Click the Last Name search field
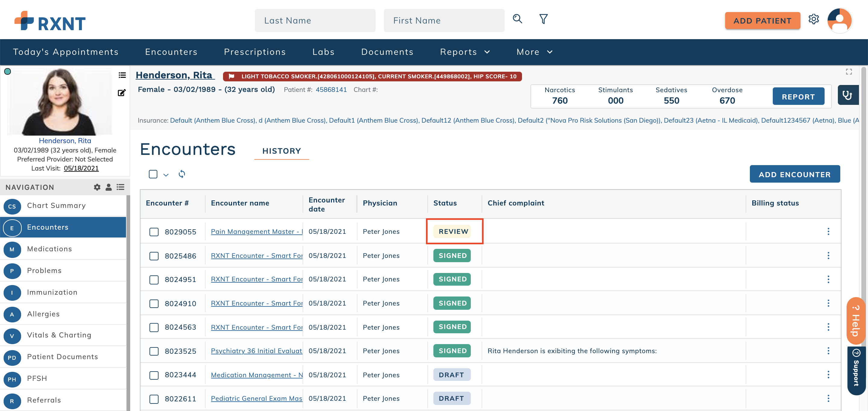Image resolution: width=868 pixels, height=411 pixels. click(315, 20)
